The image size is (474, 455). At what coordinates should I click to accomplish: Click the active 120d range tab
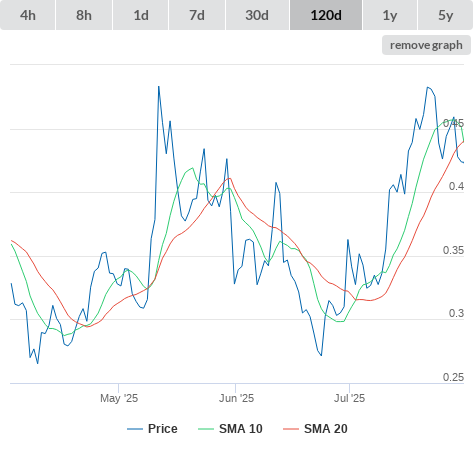[x=326, y=15]
